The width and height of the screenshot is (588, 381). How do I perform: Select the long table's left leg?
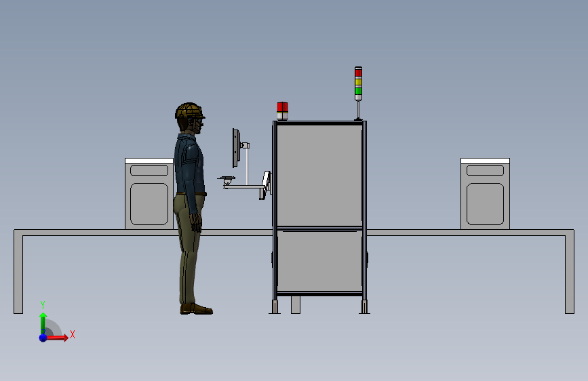click(x=18, y=273)
